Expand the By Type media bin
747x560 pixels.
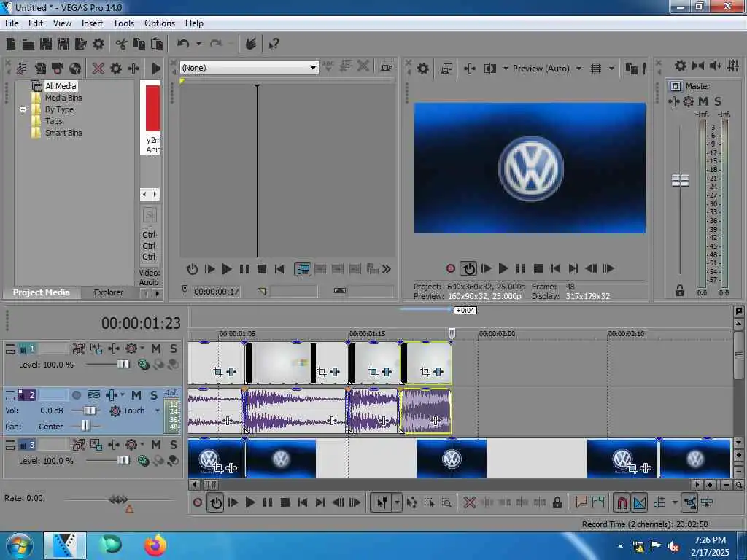23,109
